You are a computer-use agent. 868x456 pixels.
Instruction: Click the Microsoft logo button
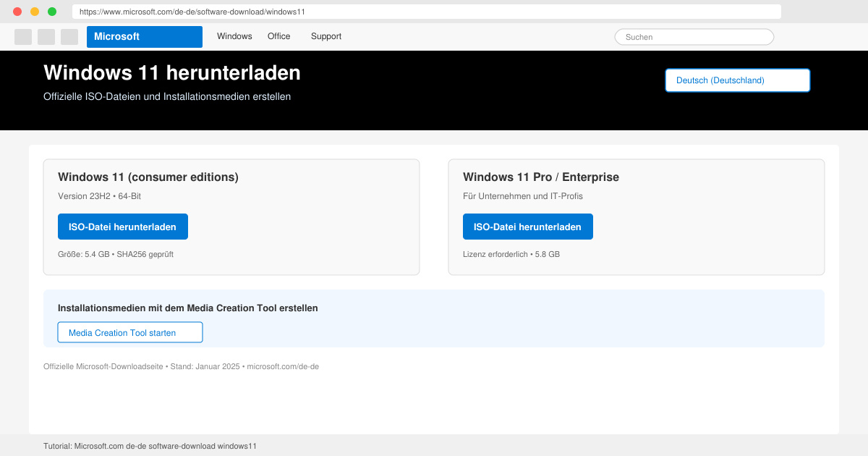tap(145, 37)
